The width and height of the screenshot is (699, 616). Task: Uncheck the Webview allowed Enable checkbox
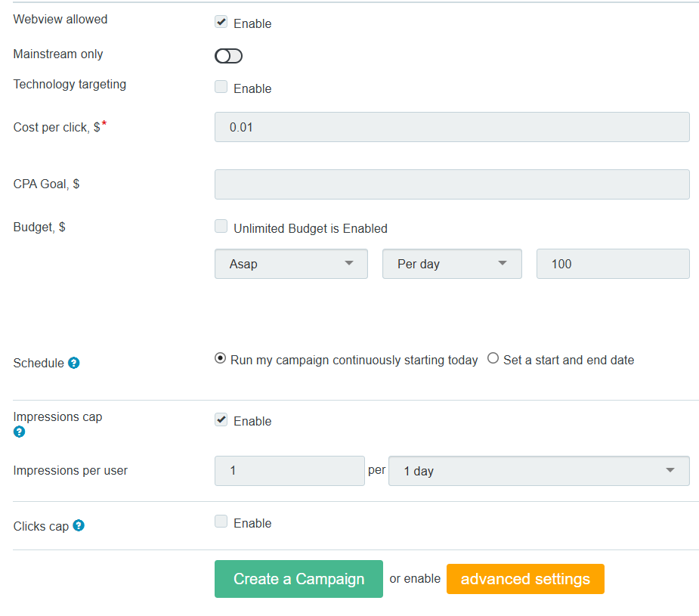221,23
